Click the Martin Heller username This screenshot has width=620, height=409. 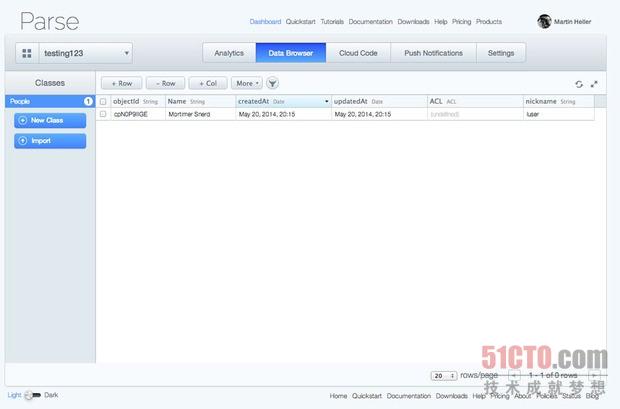pos(572,22)
